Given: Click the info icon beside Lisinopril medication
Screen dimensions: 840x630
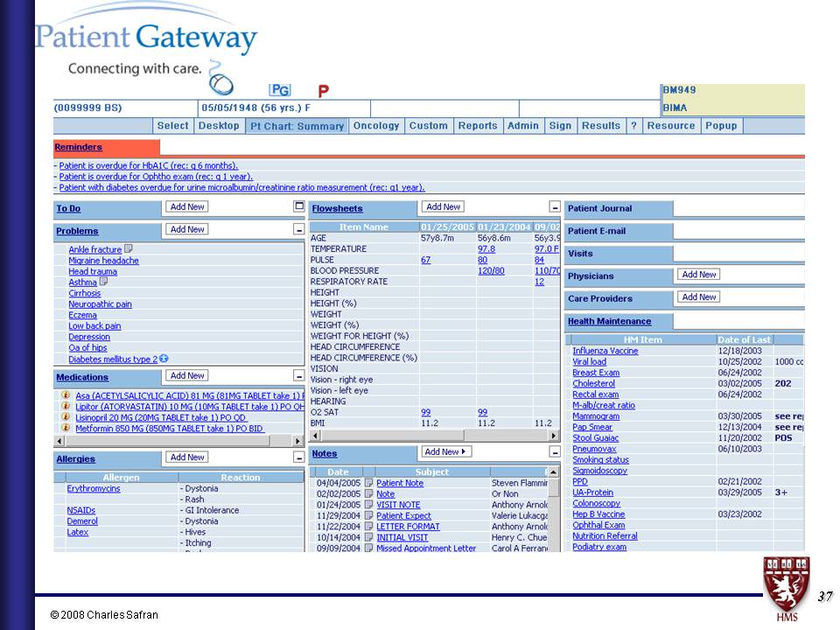Looking at the screenshot, I should coord(66,416).
